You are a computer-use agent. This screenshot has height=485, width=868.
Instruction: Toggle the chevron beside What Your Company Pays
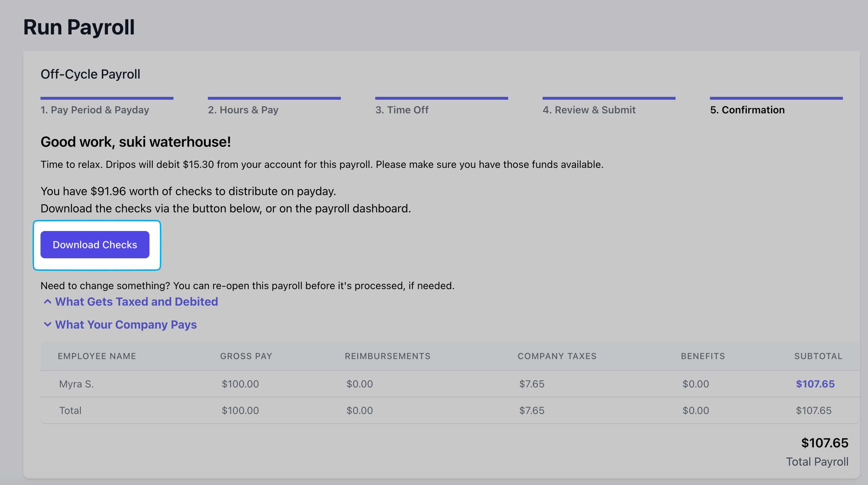coord(47,325)
